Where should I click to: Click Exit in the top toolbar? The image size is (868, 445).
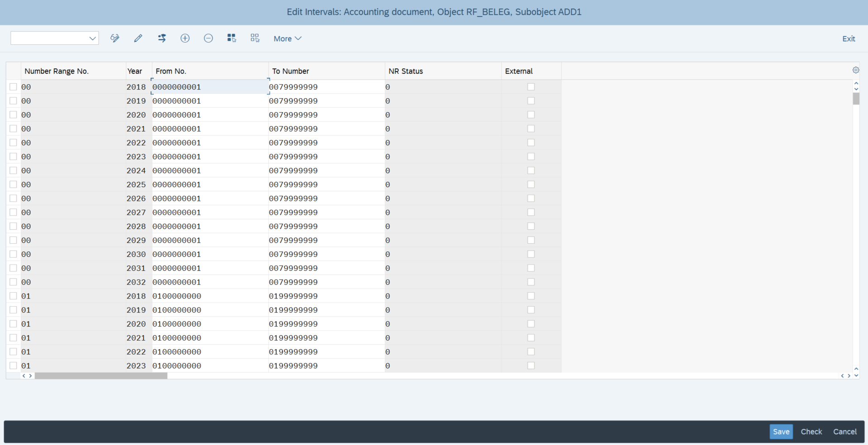pyautogui.click(x=849, y=38)
